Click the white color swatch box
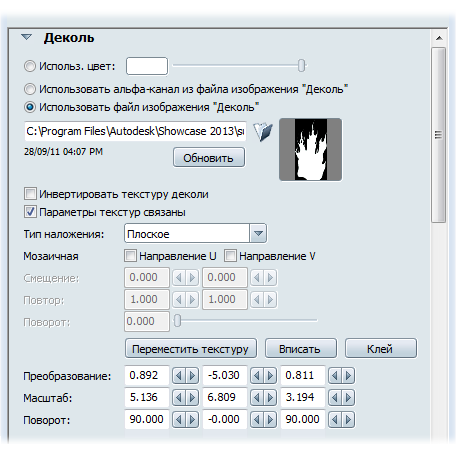This screenshot has height=450, width=456. click(x=147, y=66)
